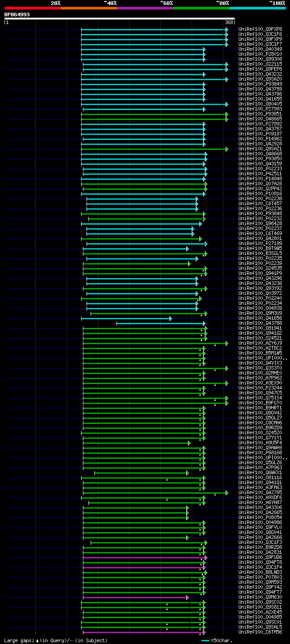290x644 pixels.
Task: Open hit UniRef100_Q9FXP9
Action: coord(260,39)
